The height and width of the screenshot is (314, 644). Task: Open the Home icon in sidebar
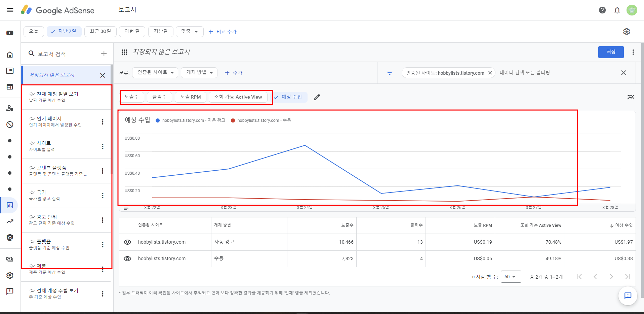(10, 55)
